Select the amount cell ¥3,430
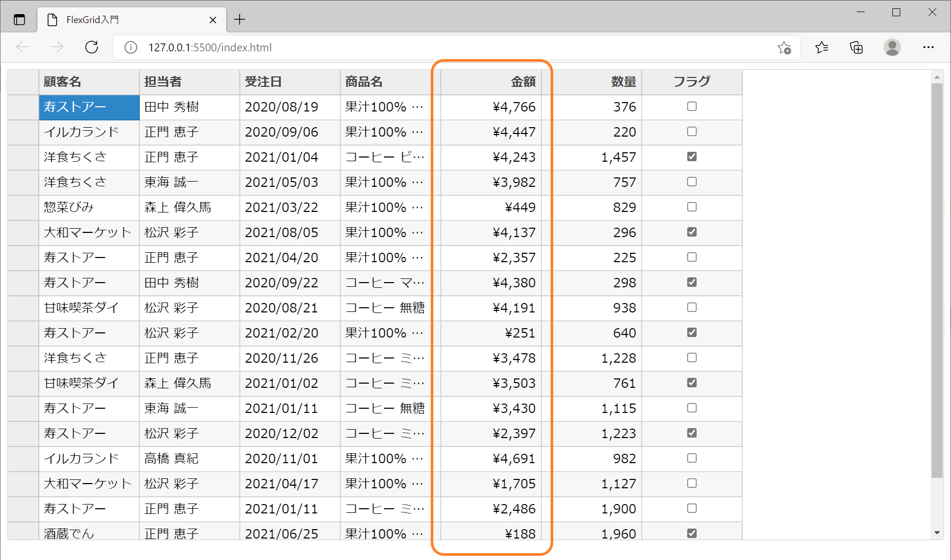This screenshot has height=560, width=951. [491, 409]
